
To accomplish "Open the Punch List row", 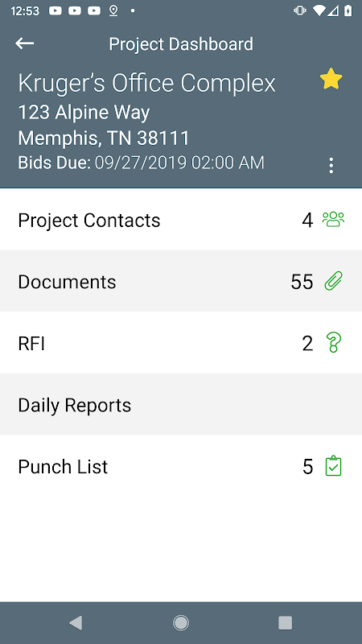I will click(181, 466).
